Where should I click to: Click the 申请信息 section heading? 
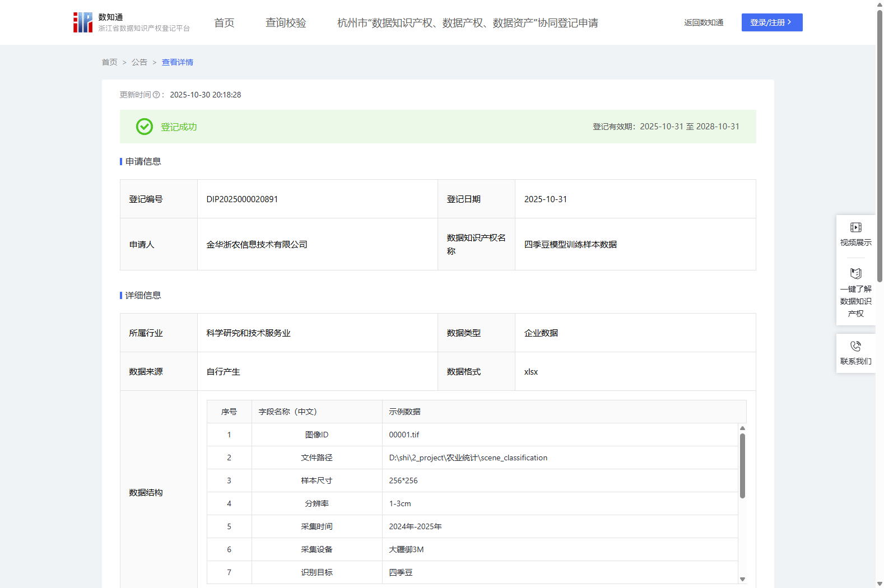coord(143,161)
